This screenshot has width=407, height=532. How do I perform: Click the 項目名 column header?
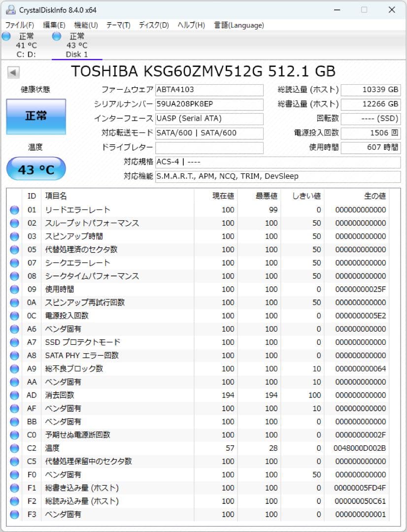56,196
